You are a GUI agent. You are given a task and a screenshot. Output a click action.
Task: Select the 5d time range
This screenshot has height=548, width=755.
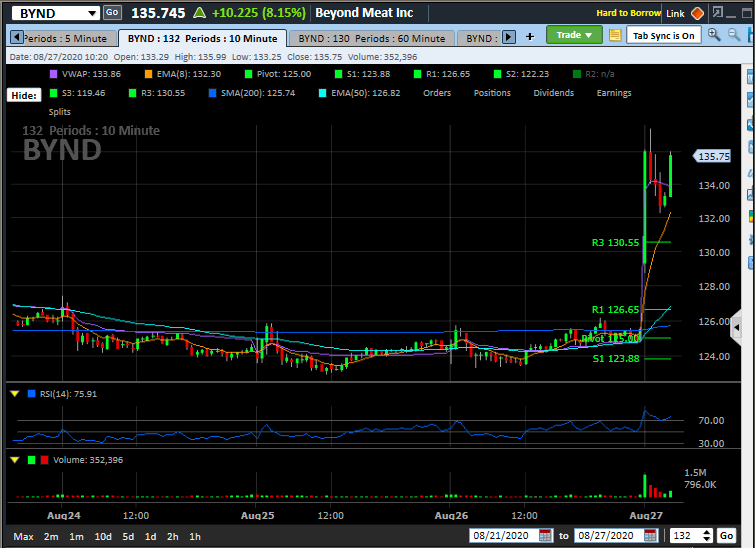click(x=128, y=536)
